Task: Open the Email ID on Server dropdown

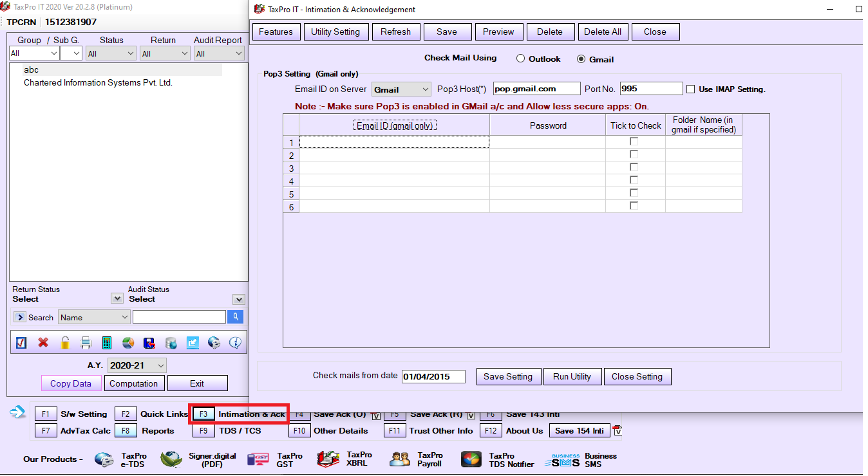Action: (x=401, y=89)
